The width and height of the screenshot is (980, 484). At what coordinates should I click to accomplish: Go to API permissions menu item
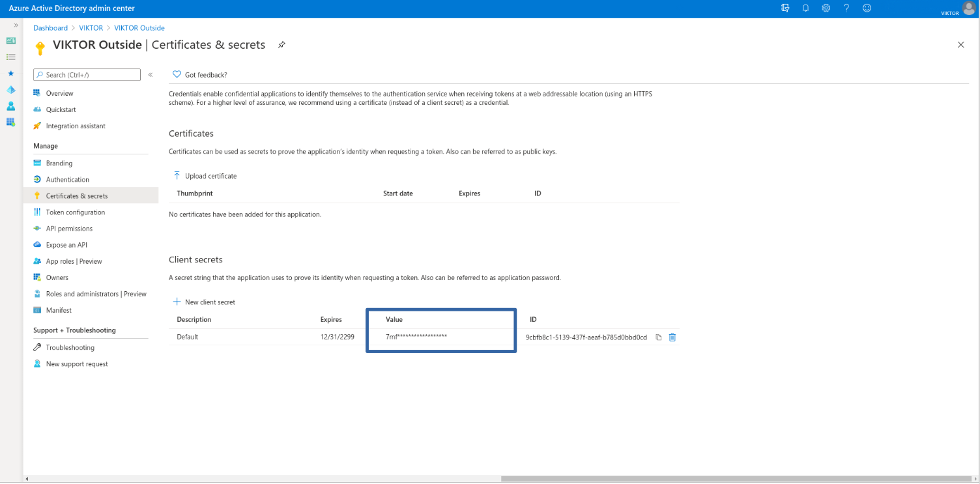pos(69,229)
